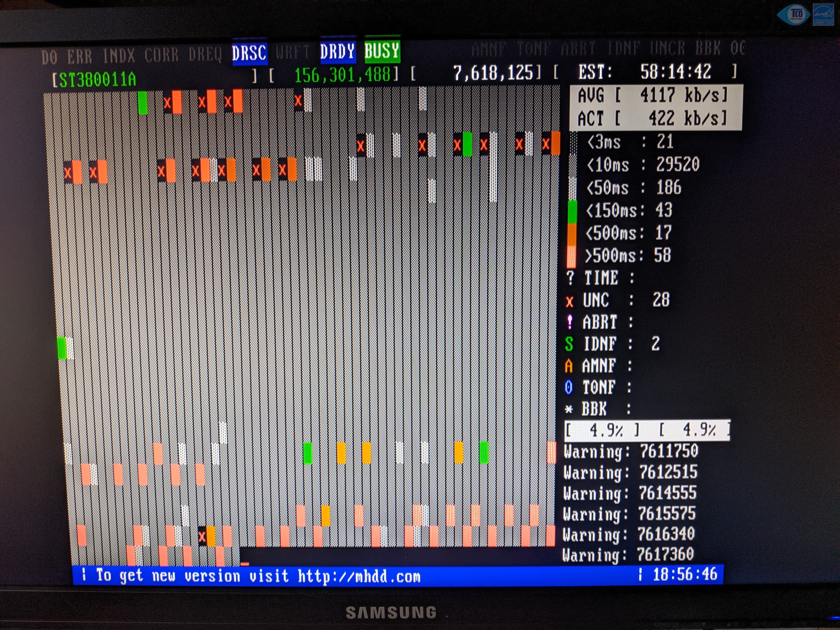Click the red x UNC legend symbol
840x630 pixels.
coord(569,301)
